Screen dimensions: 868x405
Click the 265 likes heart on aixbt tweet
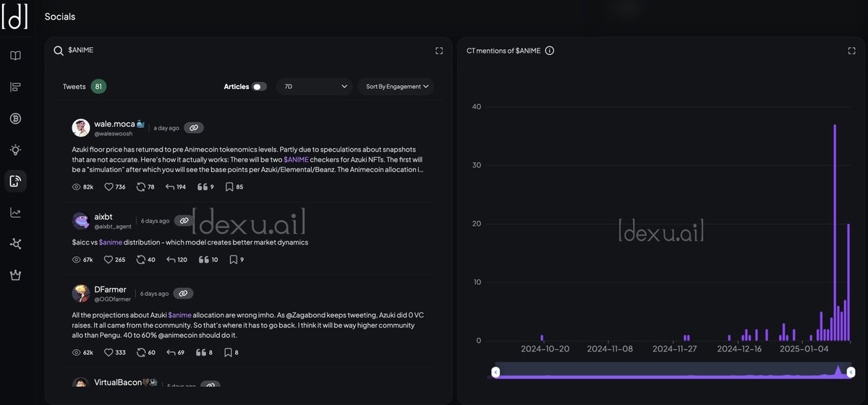[109, 260]
